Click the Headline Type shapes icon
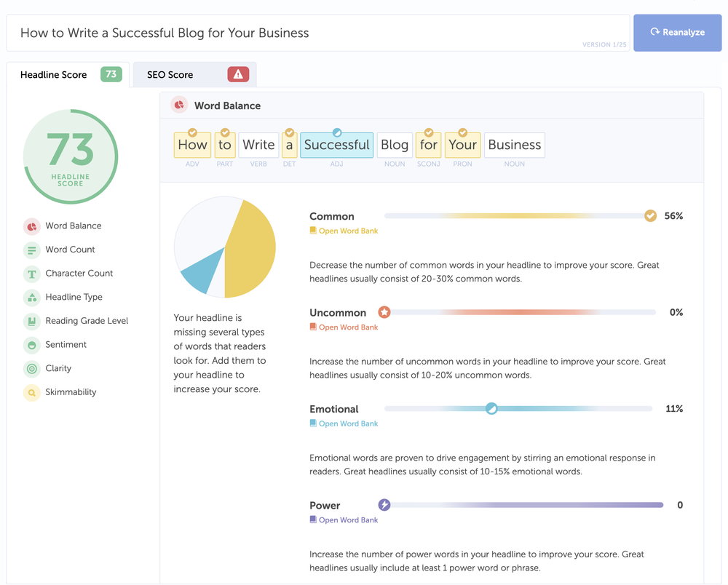Image resolution: width=728 pixels, height=585 pixels. coord(31,298)
